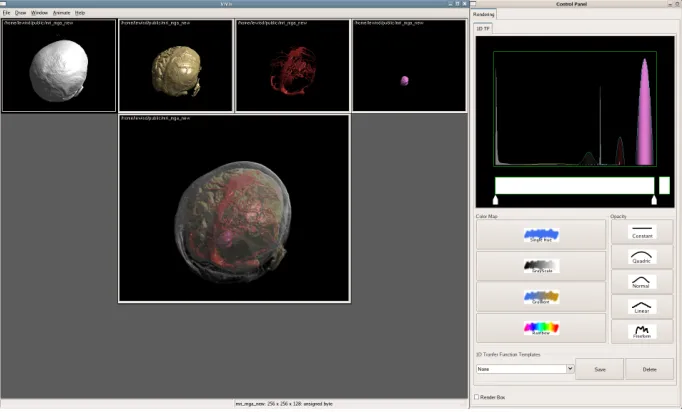Set opacity to Constant

click(642, 232)
